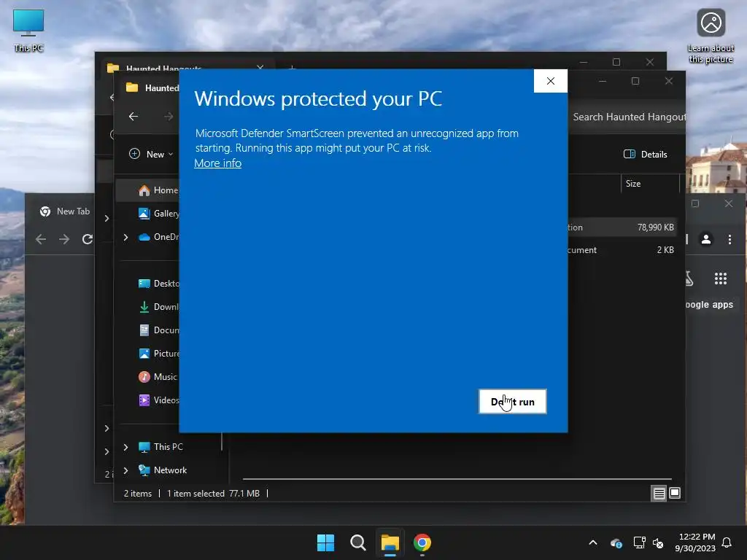Click the Don't run button

(x=513, y=402)
